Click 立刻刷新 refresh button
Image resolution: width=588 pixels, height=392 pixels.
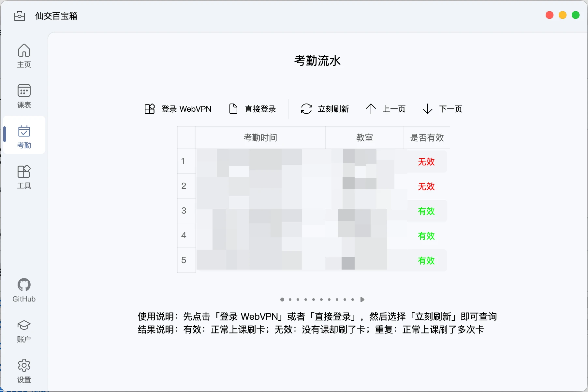point(325,109)
